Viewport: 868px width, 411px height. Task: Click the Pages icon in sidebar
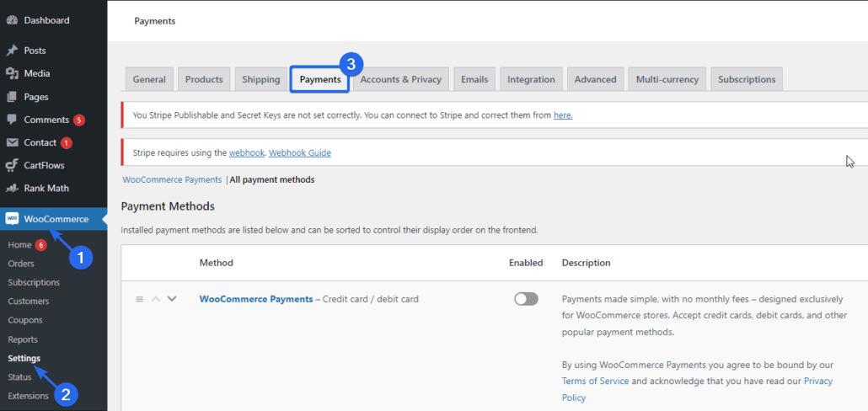12,97
